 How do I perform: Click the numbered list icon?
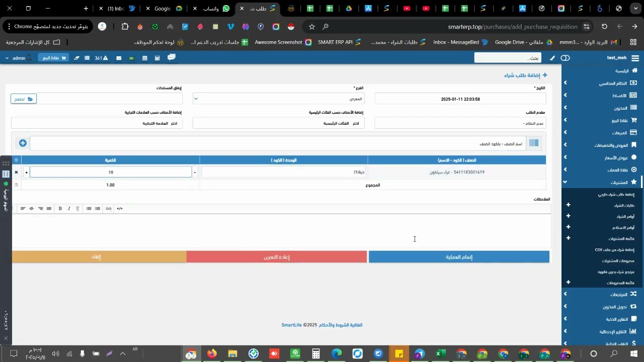(x=98, y=209)
